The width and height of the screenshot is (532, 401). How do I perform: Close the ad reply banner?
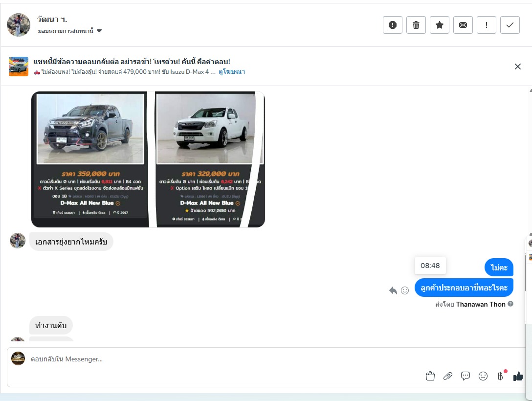[x=517, y=67]
